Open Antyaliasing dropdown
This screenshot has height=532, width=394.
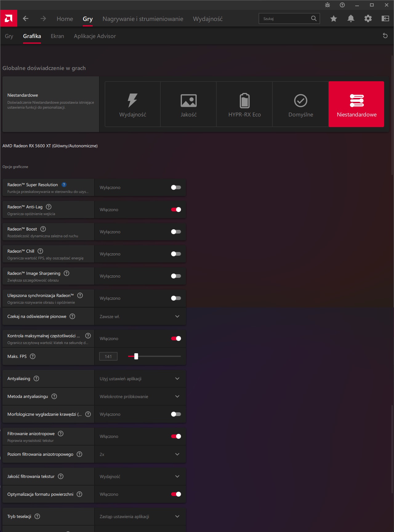pos(140,378)
